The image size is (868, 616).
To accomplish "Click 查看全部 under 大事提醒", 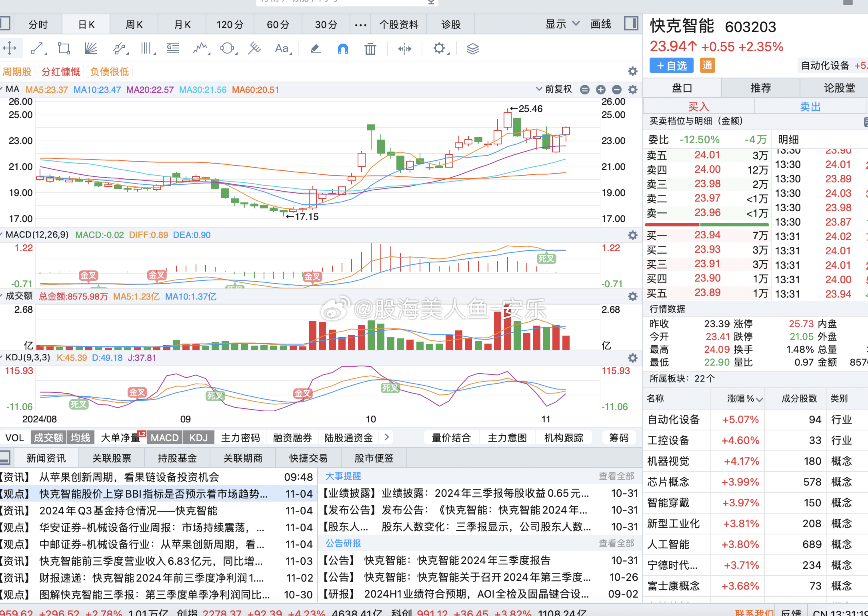I will pos(616,476).
